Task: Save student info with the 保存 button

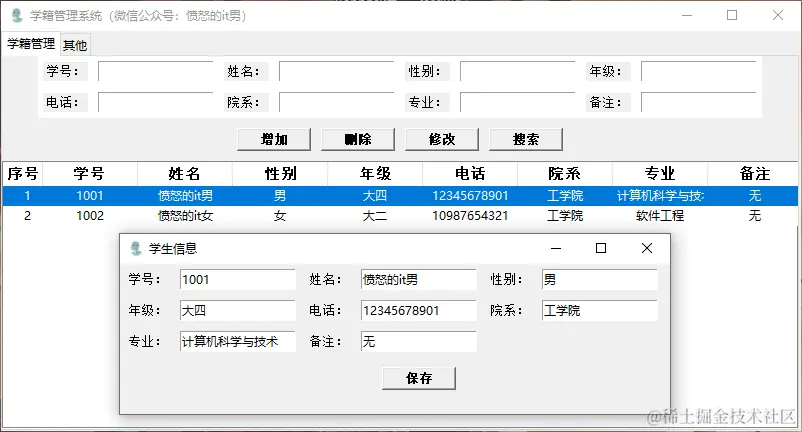Action: pyautogui.click(x=419, y=378)
